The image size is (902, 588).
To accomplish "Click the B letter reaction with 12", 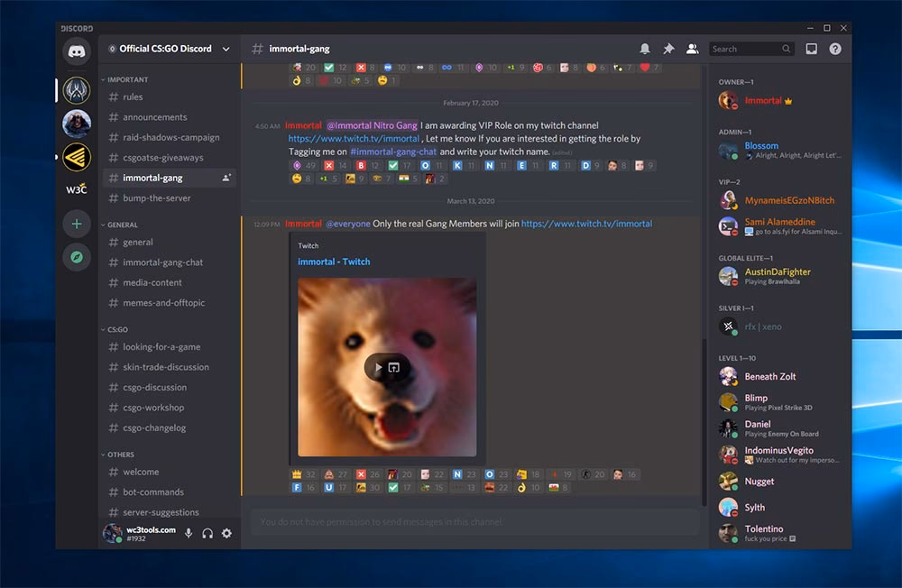I will (x=368, y=166).
